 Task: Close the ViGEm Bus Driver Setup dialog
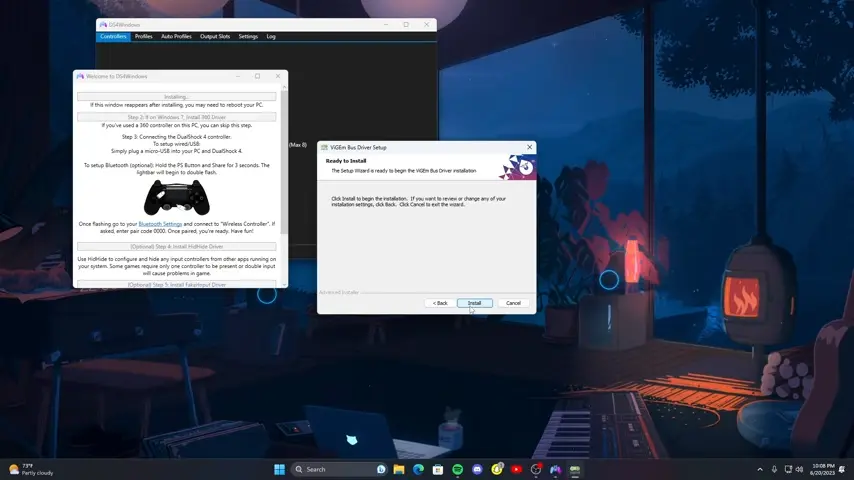(529, 147)
